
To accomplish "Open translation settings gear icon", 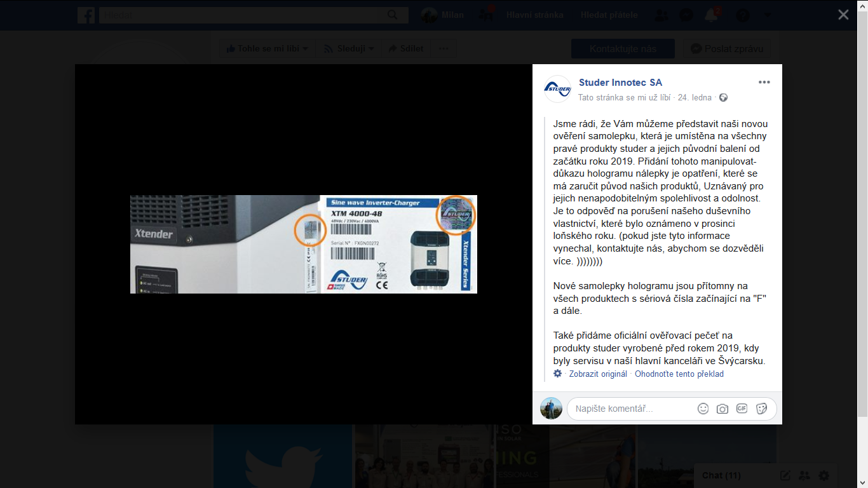I will tap(557, 374).
